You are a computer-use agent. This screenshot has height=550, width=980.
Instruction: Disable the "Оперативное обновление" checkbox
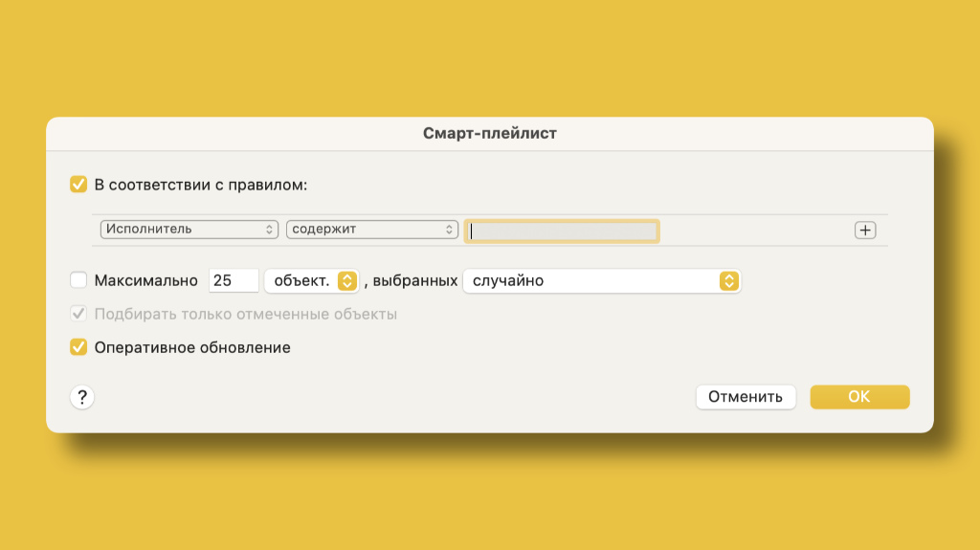tap(78, 347)
